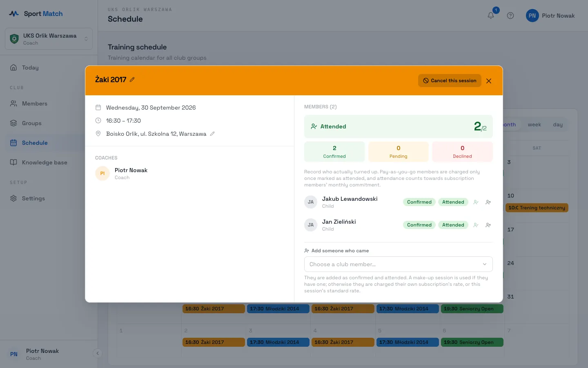Click the clock icon beside session time
Viewport: 588px width, 368px height.
tap(98, 121)
